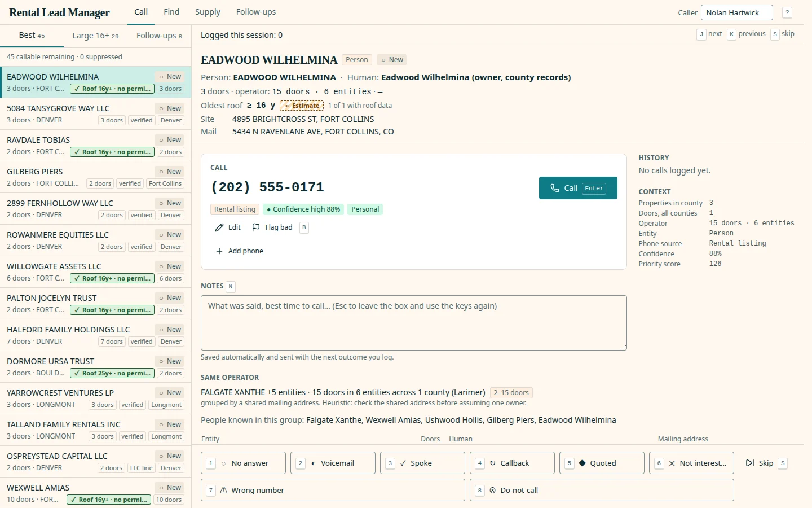Mark call as Quoted with diamond icon
Viewport: 812px width, 508px height.
602,463
